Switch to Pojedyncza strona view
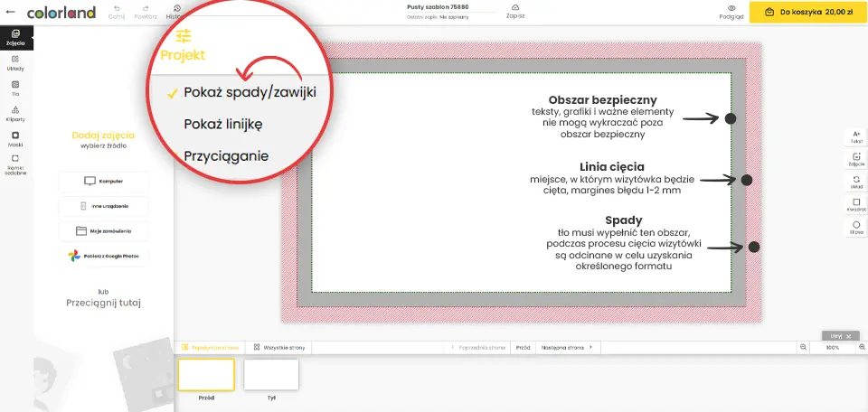The width and height of the screenshot is (868, 412). click(209, 347)
